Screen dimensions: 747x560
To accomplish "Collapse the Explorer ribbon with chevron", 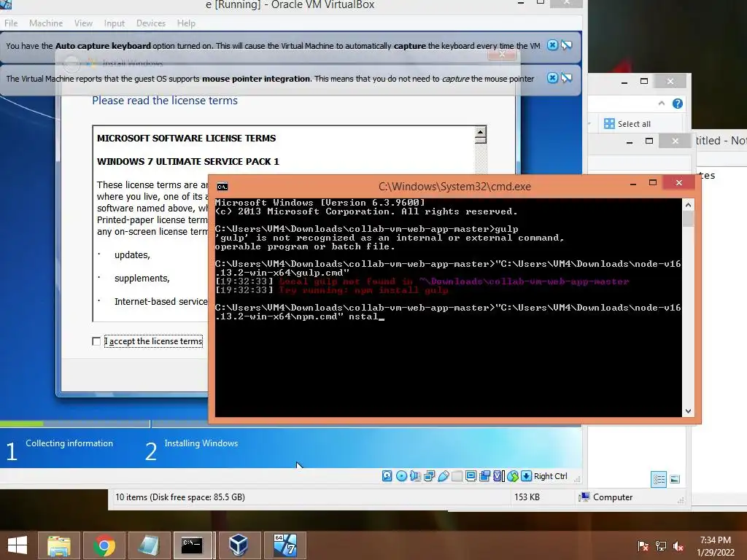I will pyautogui.click(x=661, y=104).
